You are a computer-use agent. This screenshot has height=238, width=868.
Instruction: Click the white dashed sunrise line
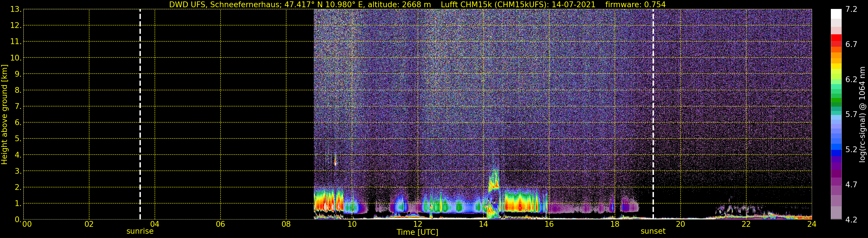point(140,114)
